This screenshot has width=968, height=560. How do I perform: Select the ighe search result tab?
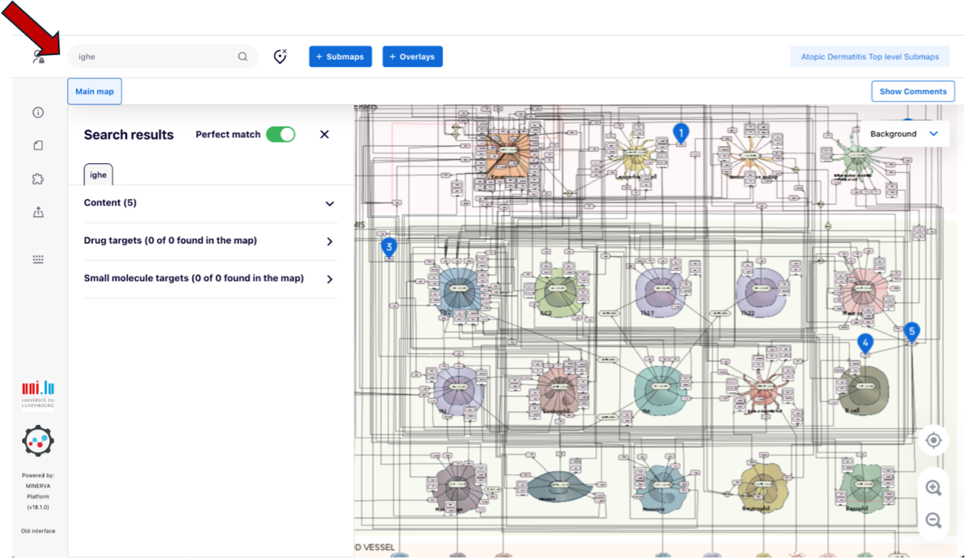pos(99,175)
